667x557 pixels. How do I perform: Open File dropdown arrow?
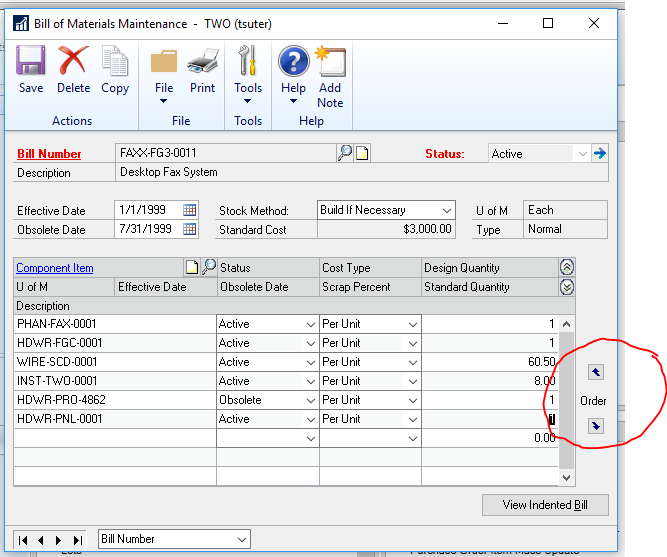163,101
